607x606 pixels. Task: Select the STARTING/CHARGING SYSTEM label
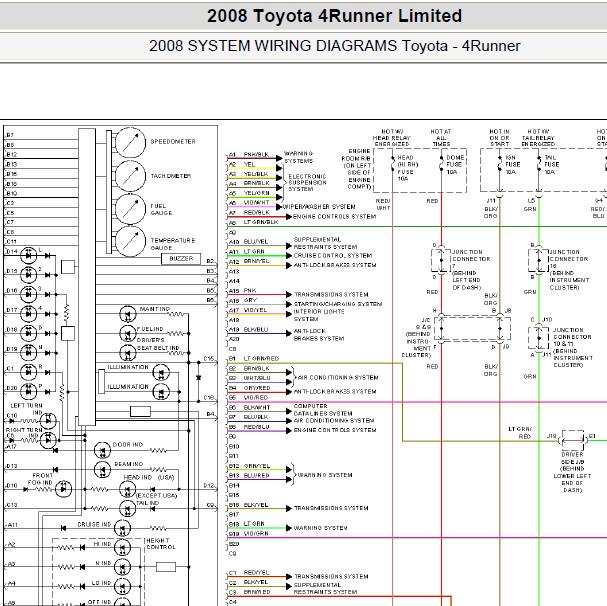tap(338, 304)
